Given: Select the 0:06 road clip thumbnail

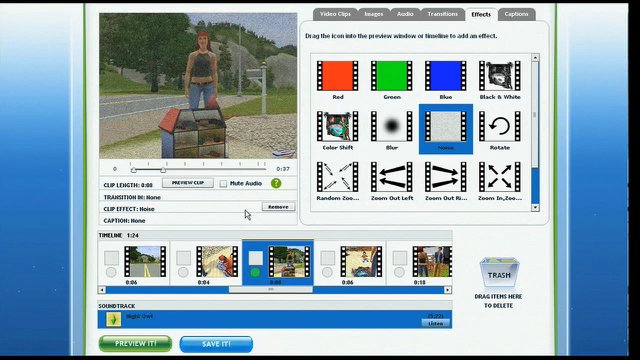Looking at the screenshot, I should coord(145,262).
